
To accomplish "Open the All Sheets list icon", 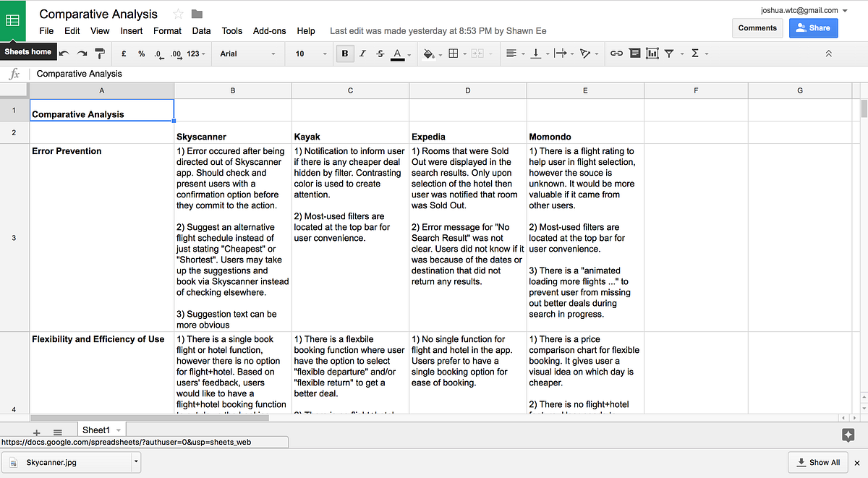I will 58,432.
